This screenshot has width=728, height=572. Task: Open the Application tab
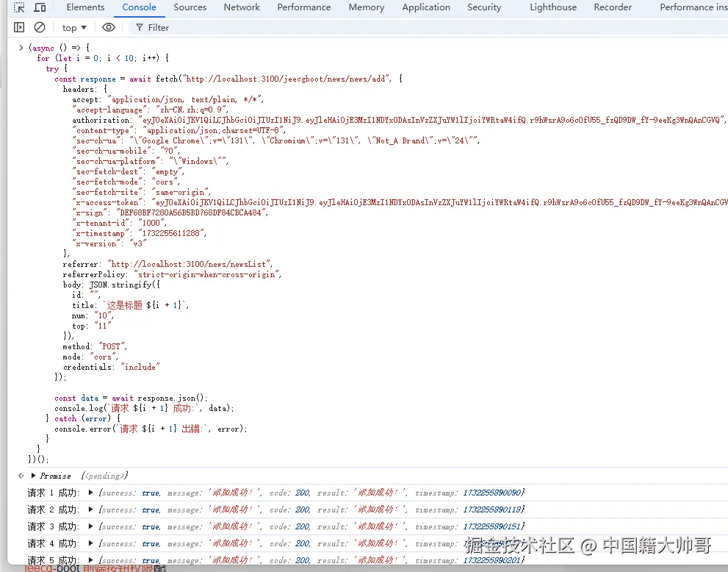pyautogui.click(x=426, y=7)
